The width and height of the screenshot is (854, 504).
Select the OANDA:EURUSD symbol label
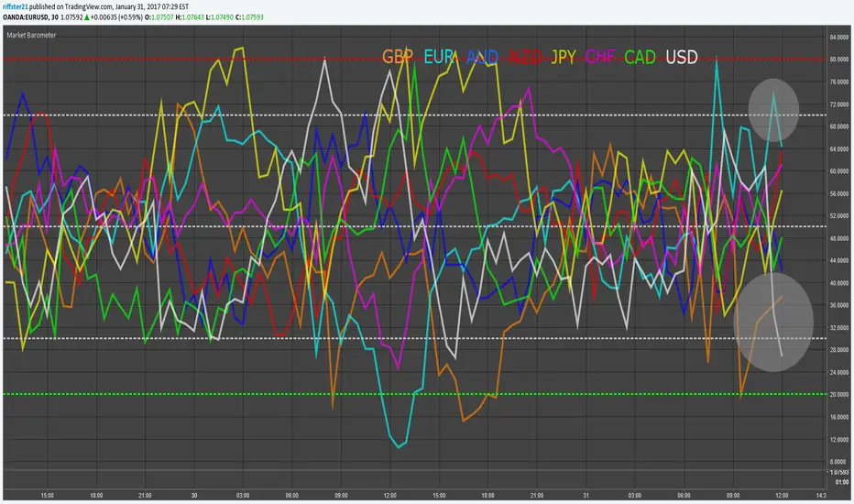(x=25, y=17)
